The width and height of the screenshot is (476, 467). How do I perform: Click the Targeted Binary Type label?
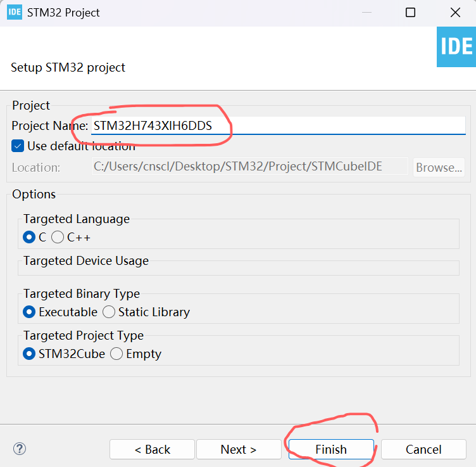82,293
